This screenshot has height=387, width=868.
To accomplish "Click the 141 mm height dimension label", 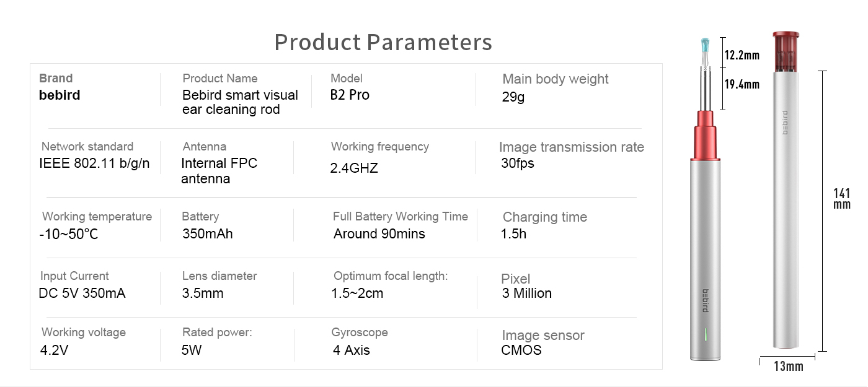I will (842, 199).
